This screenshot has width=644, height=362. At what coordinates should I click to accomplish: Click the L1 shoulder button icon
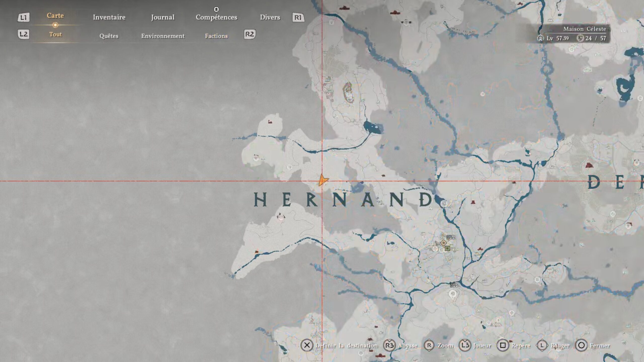23,17
